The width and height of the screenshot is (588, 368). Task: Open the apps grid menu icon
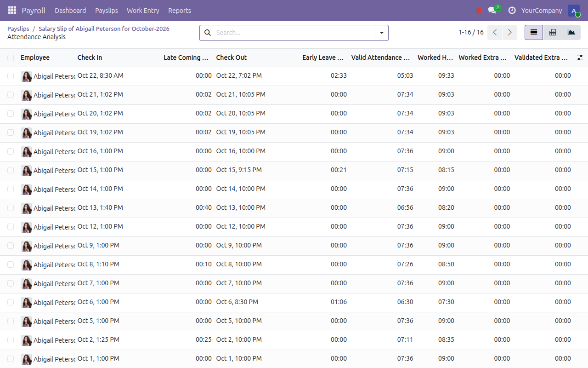12,10
